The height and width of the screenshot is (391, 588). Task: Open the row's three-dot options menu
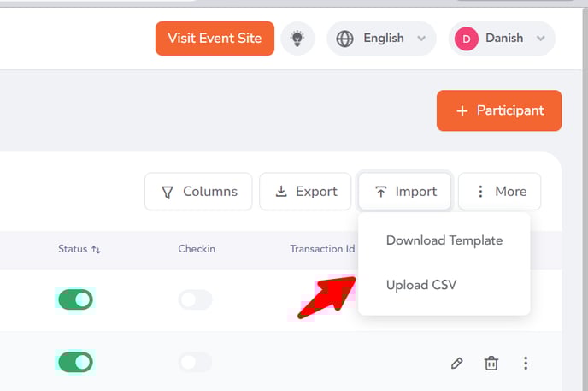[x=526, y=363]
